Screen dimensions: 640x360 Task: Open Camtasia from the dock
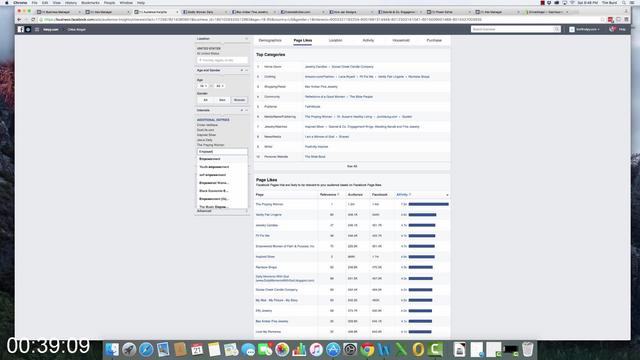point(436,349)
